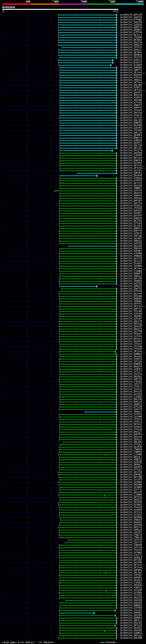
Task: Open hit UniRef100_Q39614
Action: tap(131, 178)
